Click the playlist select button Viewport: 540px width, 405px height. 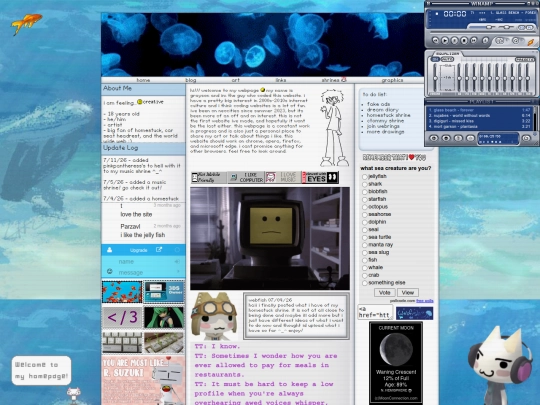(x=458, y=138)
